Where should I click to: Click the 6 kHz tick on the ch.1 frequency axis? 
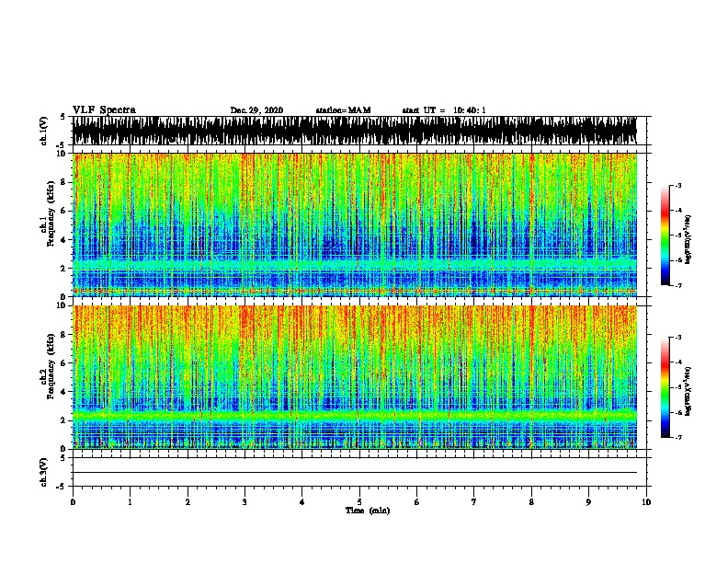(64, 211)
